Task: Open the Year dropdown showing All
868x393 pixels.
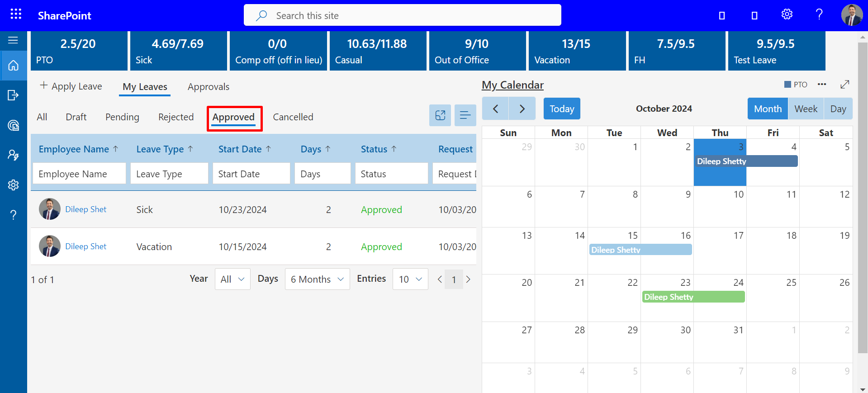Action: 232,279
